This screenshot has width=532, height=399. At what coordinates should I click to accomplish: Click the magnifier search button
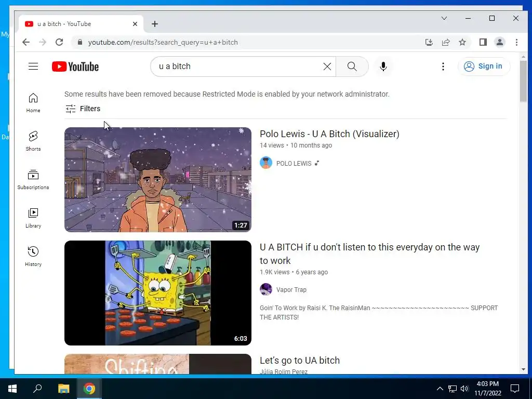352,66
